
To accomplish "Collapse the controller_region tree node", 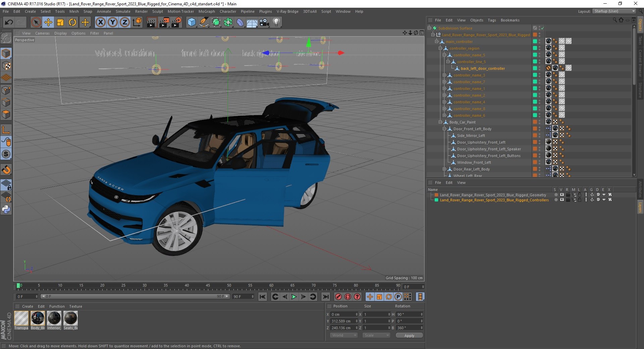I will [440, 48].
